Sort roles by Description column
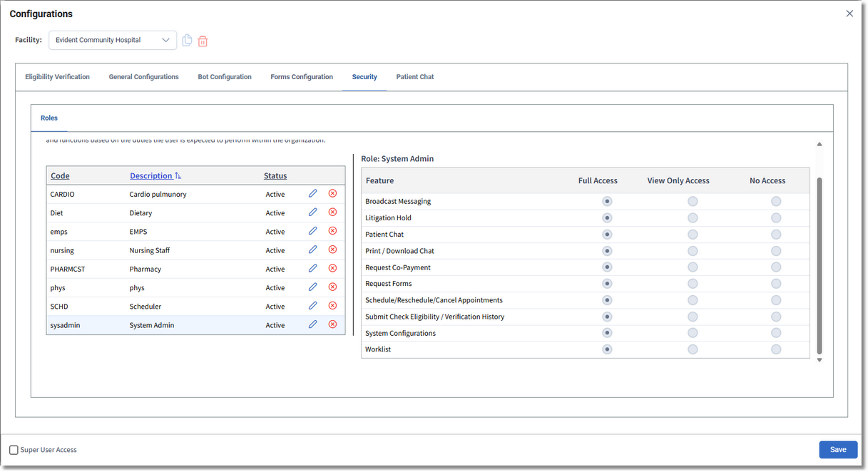 coord(155,176)
